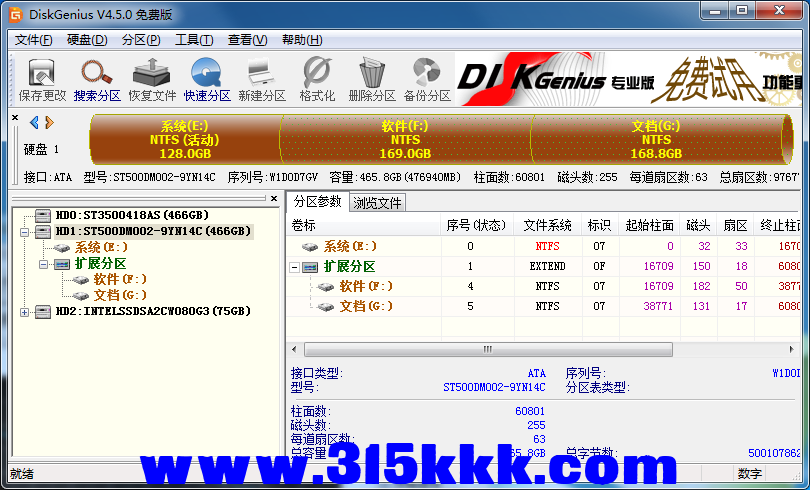
Task: Go to previous disk with left arrow
Action: [x=34, y=122]
